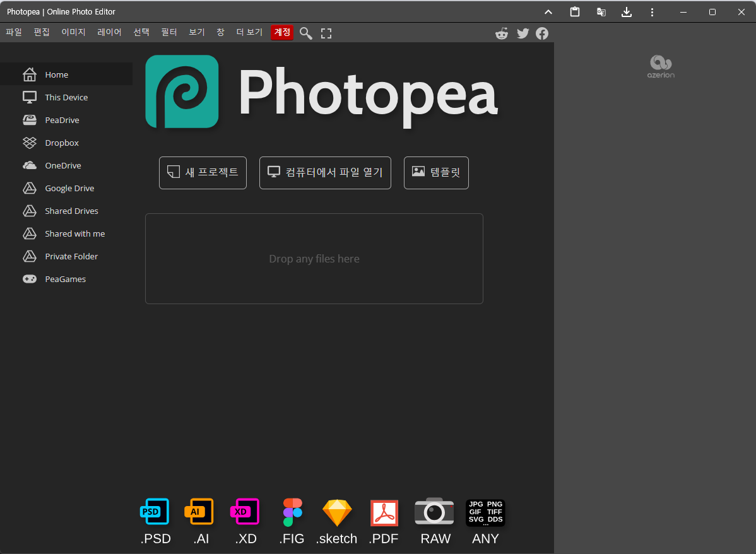Open the 파일 menu
The width and height of the screenshot is (756, 554).
coord(14,32)
